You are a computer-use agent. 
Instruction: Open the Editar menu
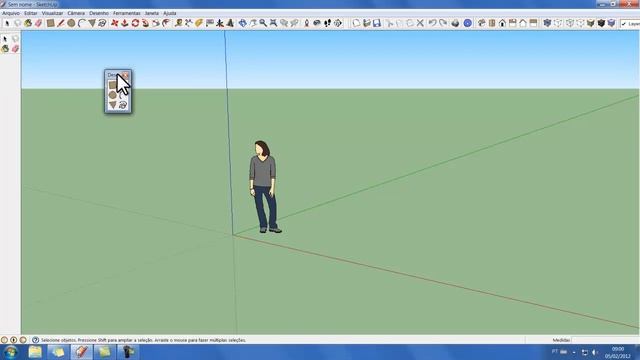click(31, 13)
